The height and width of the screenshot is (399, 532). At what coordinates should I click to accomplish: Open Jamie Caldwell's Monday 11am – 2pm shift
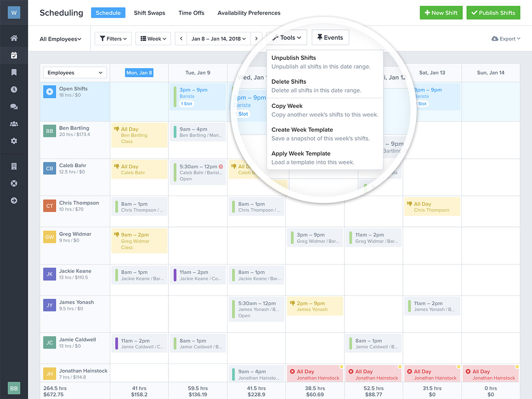point(139,344)
